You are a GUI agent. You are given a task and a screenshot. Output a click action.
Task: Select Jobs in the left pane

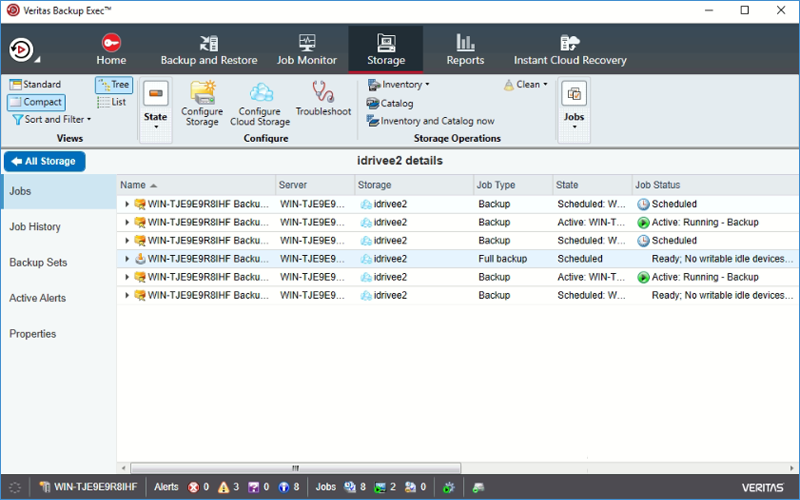(59, 191)
